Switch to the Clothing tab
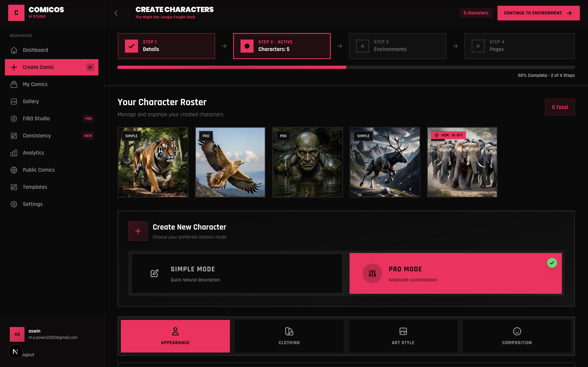The width and height of the screenshot is (588, 367). 289,336
